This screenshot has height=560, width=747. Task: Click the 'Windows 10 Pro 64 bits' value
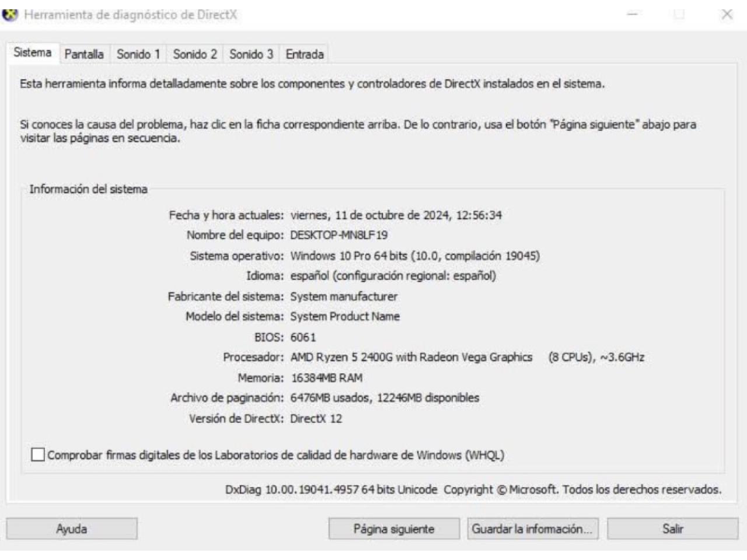[x=349, y=256]
